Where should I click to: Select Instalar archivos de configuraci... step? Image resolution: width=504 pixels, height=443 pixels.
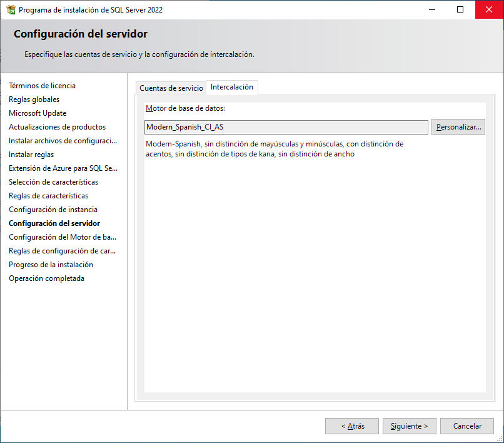coord(63,141)
